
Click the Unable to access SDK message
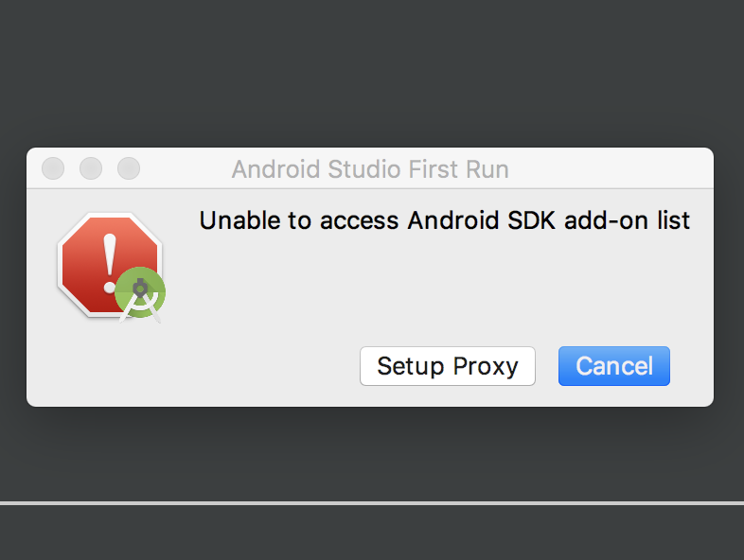[445, 220]
